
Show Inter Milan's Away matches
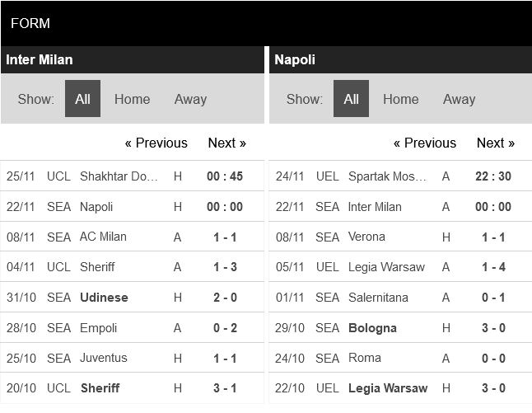[x=190, y=99]
